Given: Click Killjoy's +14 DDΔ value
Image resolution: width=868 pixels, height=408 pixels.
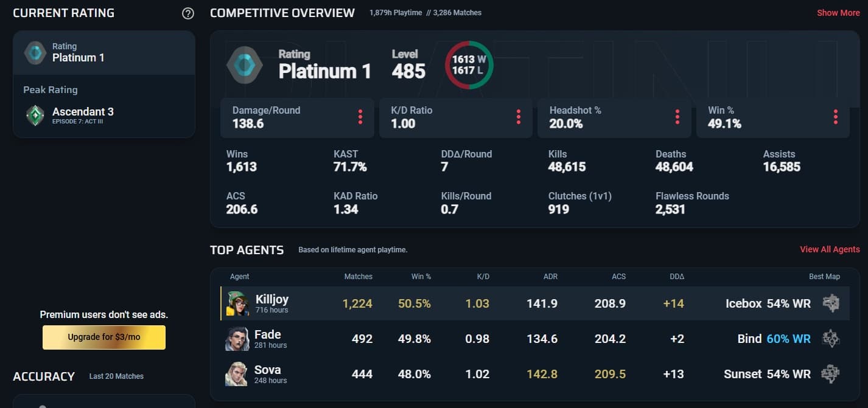Looking at the screenshot, I should [674, 303].
